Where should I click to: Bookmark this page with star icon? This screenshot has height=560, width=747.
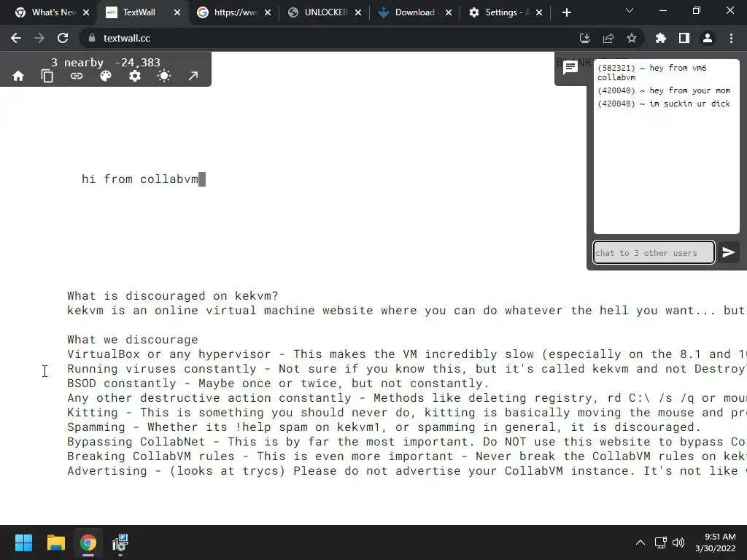tap(632, 38)
